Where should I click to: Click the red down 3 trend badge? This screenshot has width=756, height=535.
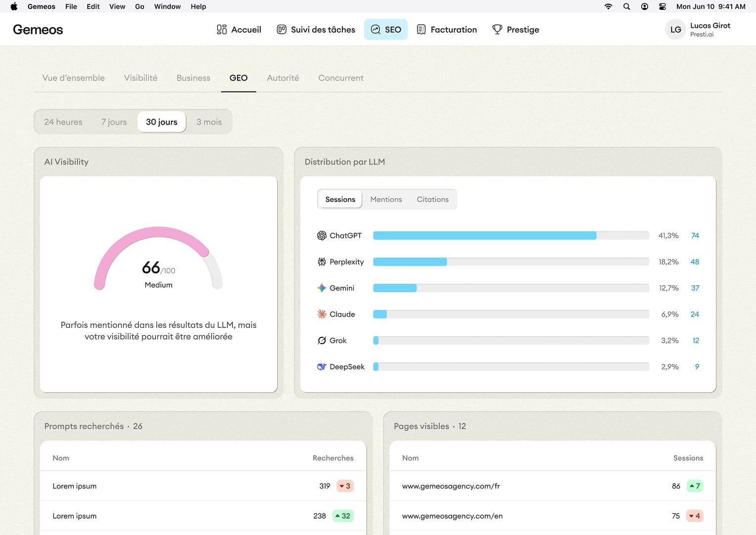[x=345, y=486]
